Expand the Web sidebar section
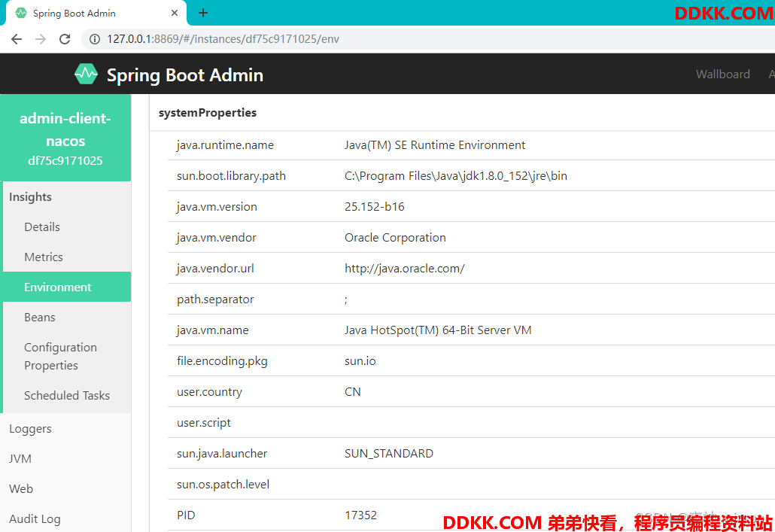Screen dimensions: 775x532 [21, 489]
